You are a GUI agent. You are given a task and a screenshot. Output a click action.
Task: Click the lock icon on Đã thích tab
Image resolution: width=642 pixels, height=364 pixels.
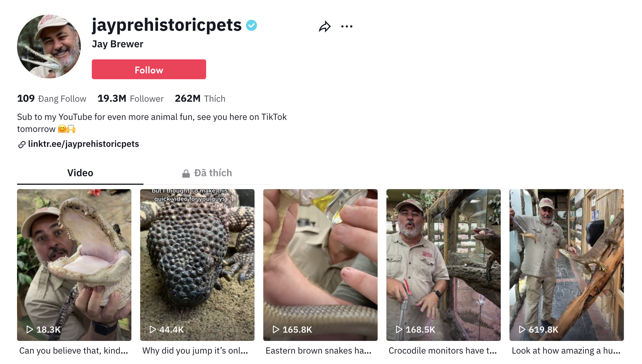(x=186, y=174)
